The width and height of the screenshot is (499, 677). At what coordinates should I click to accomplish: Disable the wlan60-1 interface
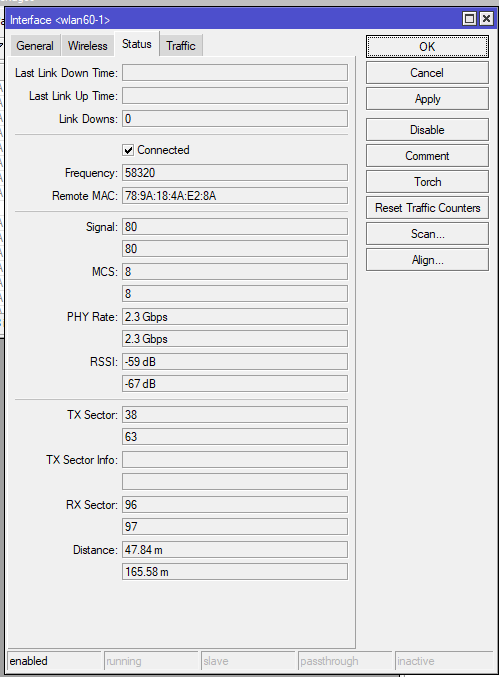pos(427,130)
